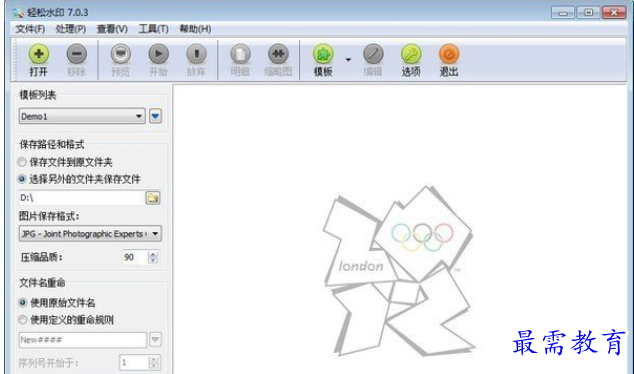The width and height of the screenshot is (634, 374).
Task: Click the New#### rename rule field
Action: tap(82, 340)
